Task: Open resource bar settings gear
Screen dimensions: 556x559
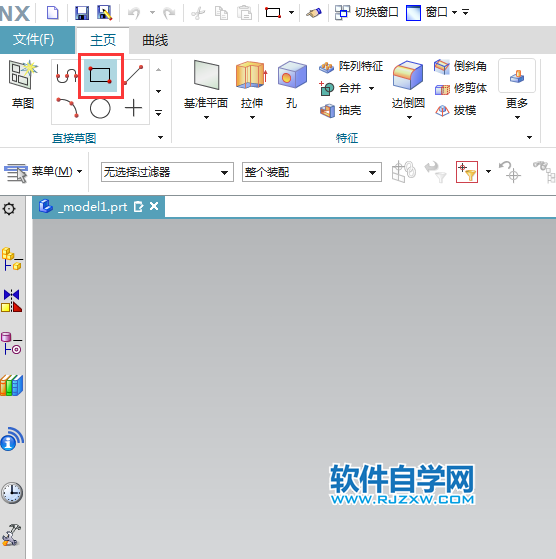Action: [9, 209]
